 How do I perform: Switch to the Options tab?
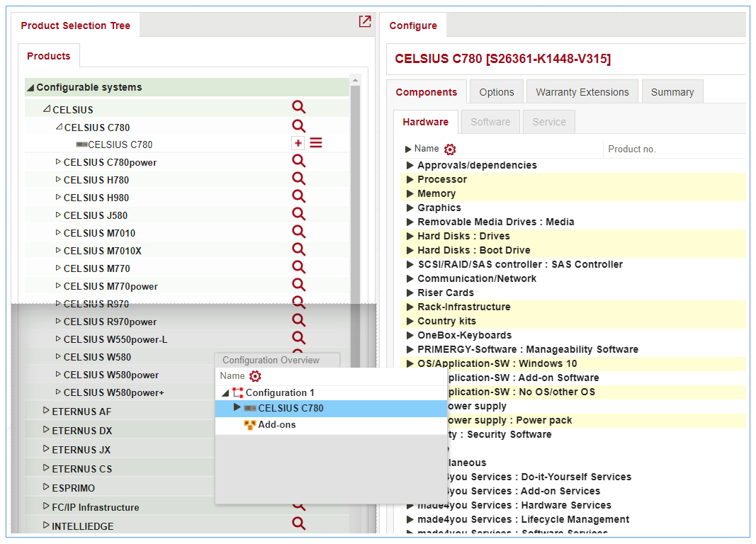pos(497,92)
